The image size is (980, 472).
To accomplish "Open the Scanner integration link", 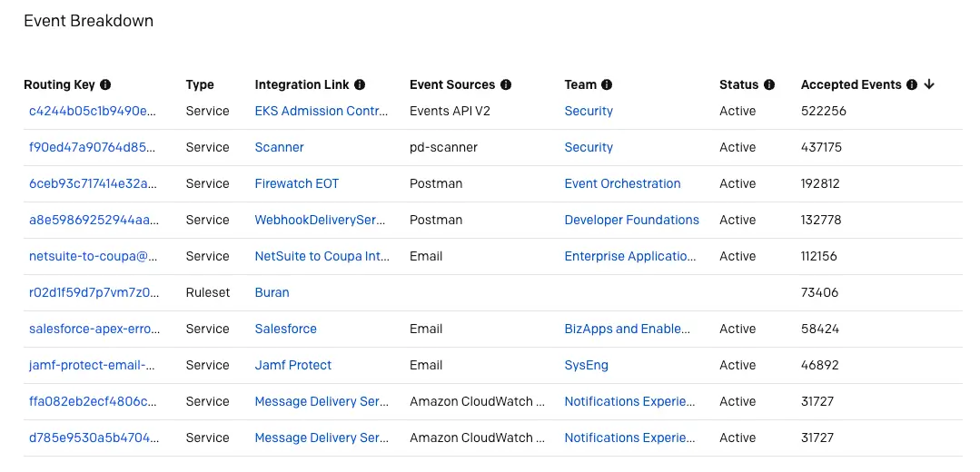I will [279, 147].
